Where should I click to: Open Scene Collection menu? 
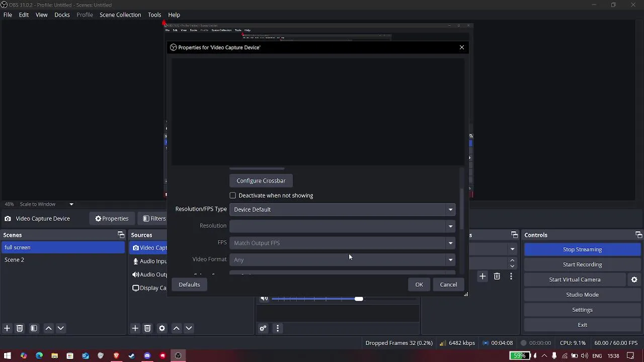click(120, 15)
